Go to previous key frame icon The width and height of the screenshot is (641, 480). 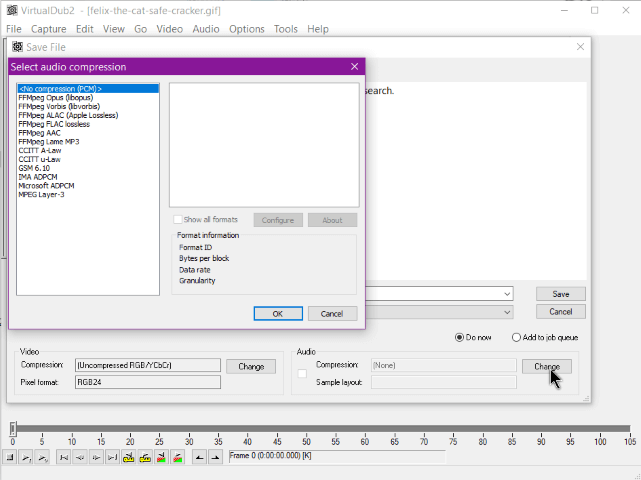click(x=129, y=457)
